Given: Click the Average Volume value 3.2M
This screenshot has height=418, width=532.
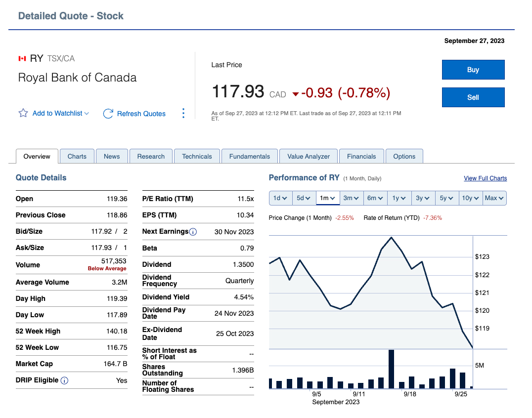Looking at the screenshot, I should pyautogui.click(x=120, y=283).
